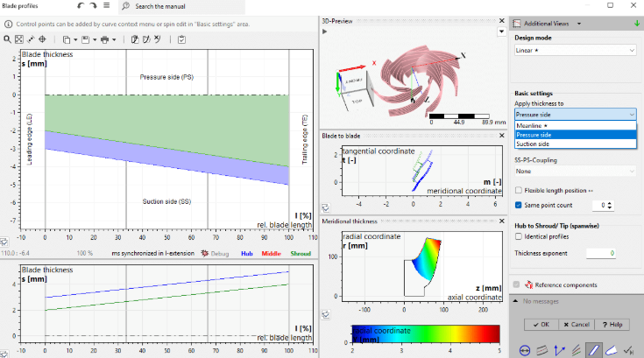The width and height of the screenshot is (644, 358).
Task: Click the fit view icon
Action: (19, 39)
